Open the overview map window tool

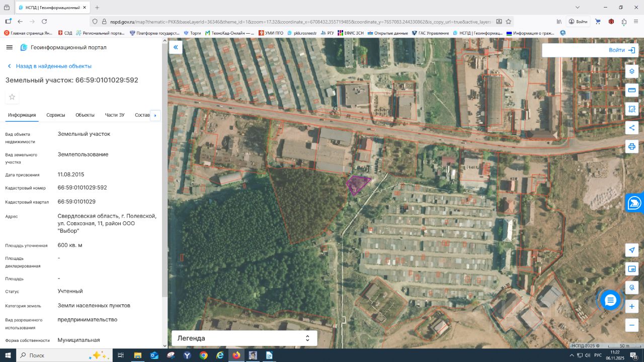(x=632, y=269)
